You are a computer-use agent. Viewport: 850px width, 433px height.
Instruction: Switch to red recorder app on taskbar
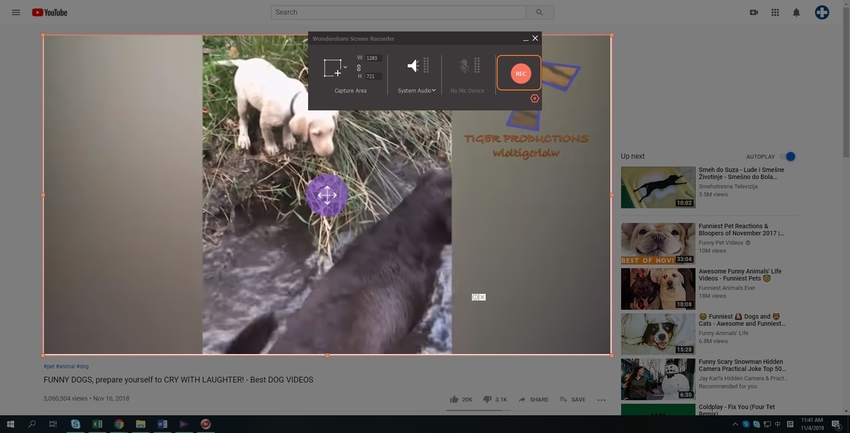click(205, 424)
